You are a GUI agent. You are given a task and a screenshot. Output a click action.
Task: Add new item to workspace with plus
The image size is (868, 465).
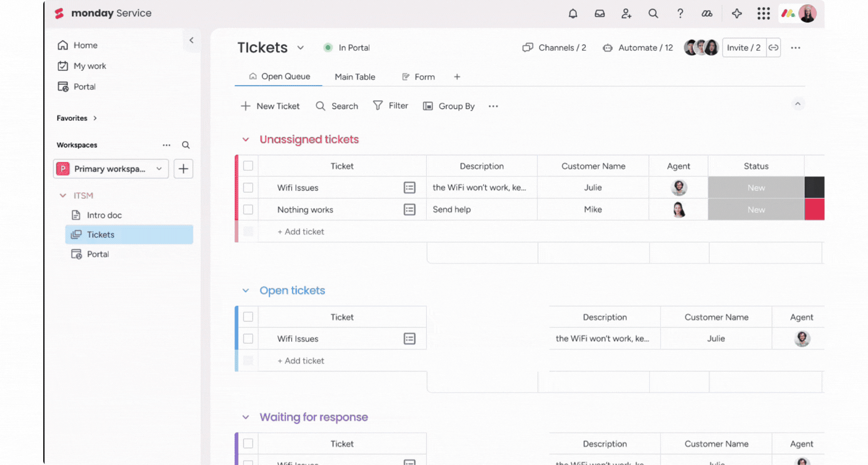(x=183, y=169)
